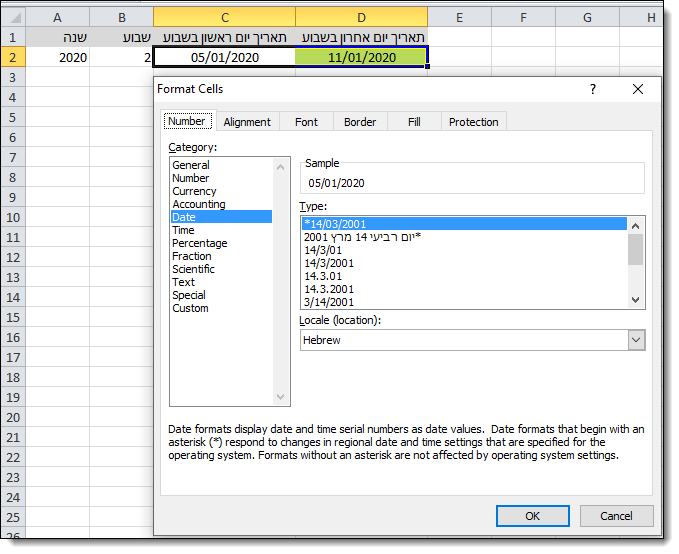This screenshot has height=554, width=679.
Task: Open the Font tab
Action: coord(306,122)
